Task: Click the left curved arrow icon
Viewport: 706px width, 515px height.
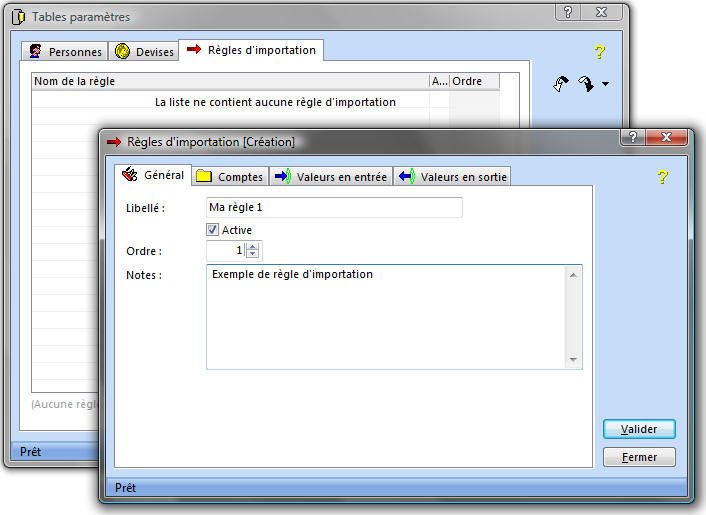Action: coord(562,84)
